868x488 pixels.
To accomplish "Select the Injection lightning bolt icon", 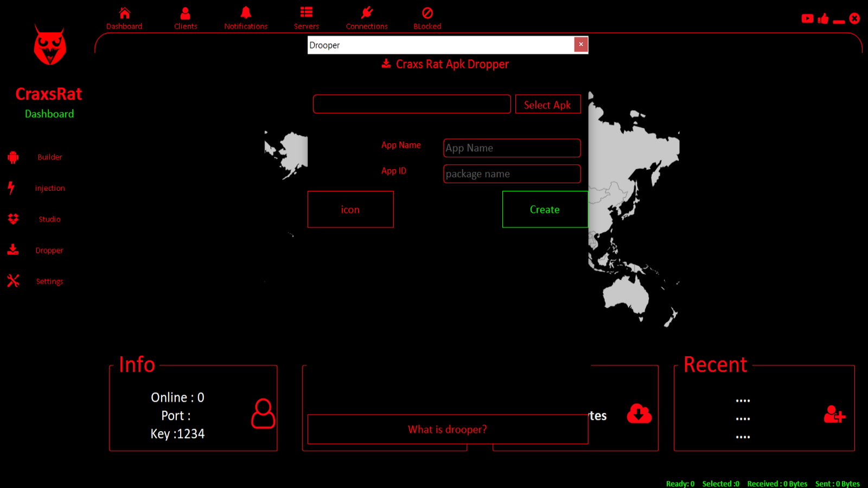I will click(11, 188).
